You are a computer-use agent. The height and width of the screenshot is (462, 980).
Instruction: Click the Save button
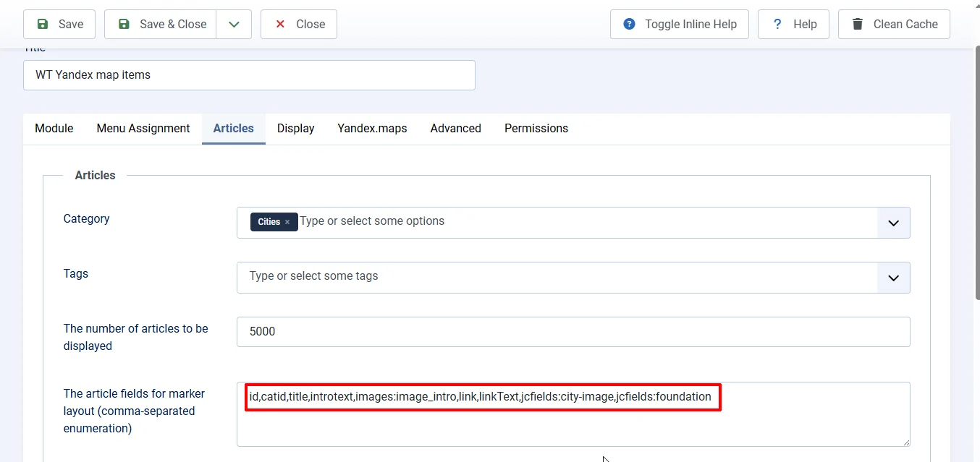click(x=59, y=24)
